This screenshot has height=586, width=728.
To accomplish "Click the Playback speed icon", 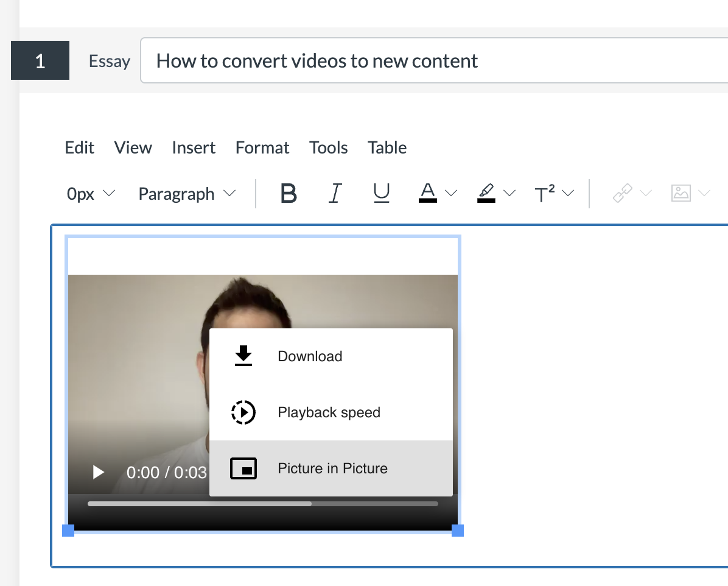I will pos(243,412).
